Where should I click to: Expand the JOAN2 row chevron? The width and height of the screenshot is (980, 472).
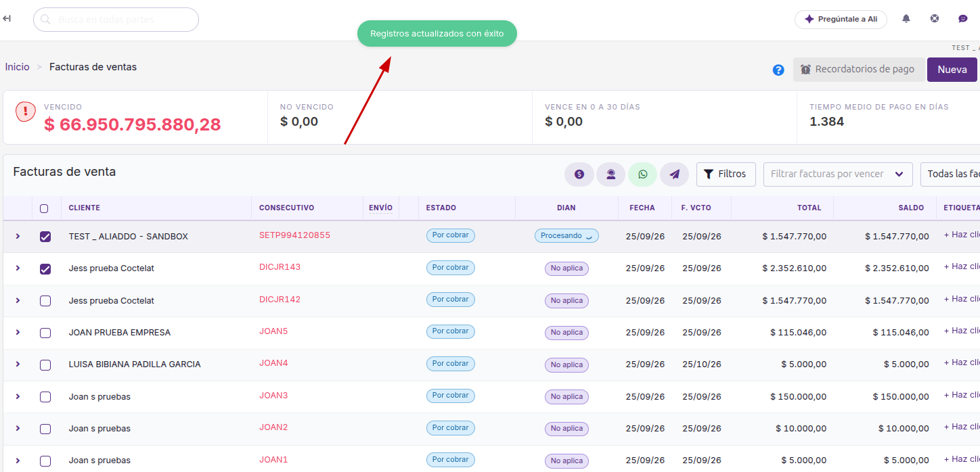[x=18, y=428]
